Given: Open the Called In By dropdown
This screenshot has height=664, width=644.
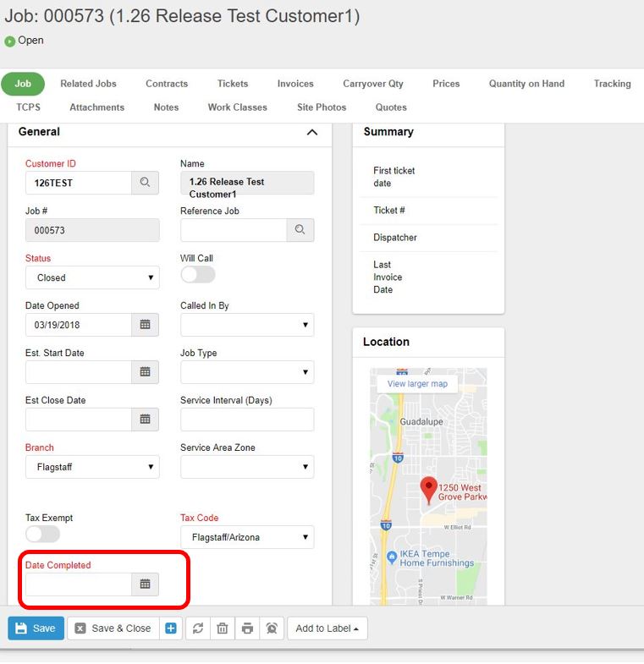Looking at the screenshot, I should pos(247,325).
